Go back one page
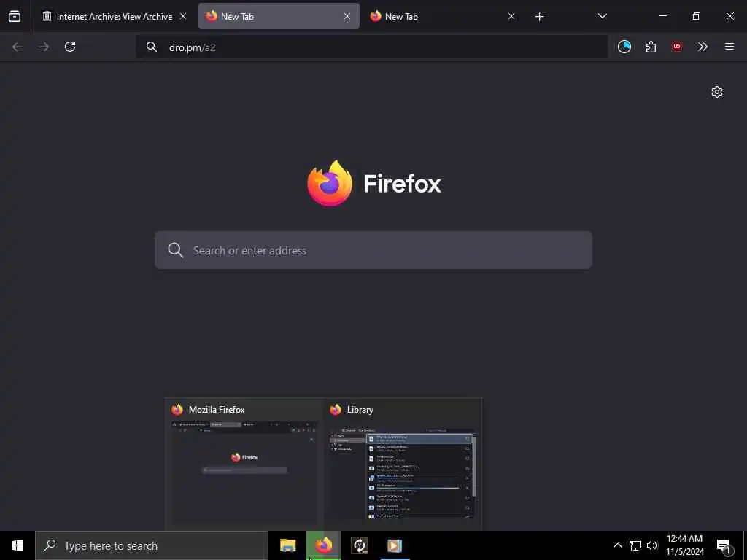747x560 pixels. [x=18, y=47]
